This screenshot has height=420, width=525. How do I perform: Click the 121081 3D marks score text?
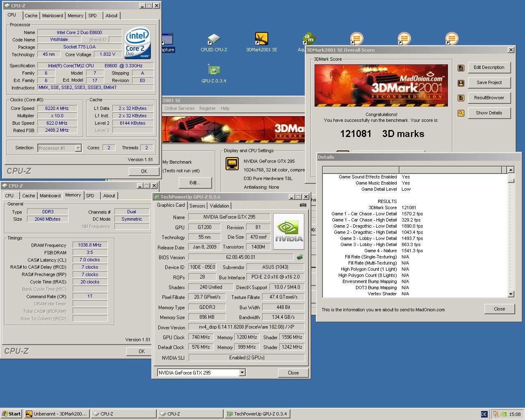tap(382, 134)
